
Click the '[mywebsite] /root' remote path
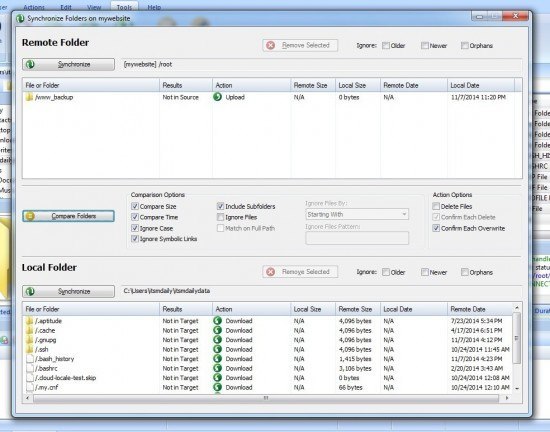148,64
